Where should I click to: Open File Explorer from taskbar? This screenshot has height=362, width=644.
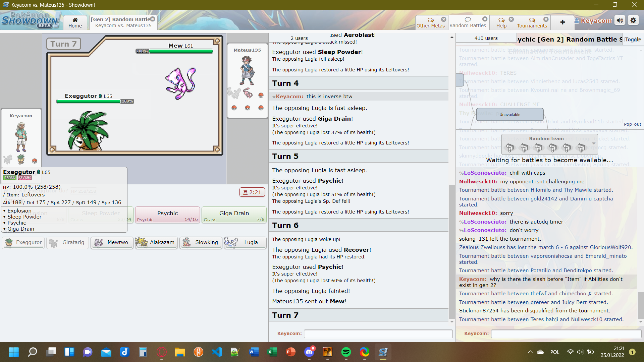pos(180,352)
